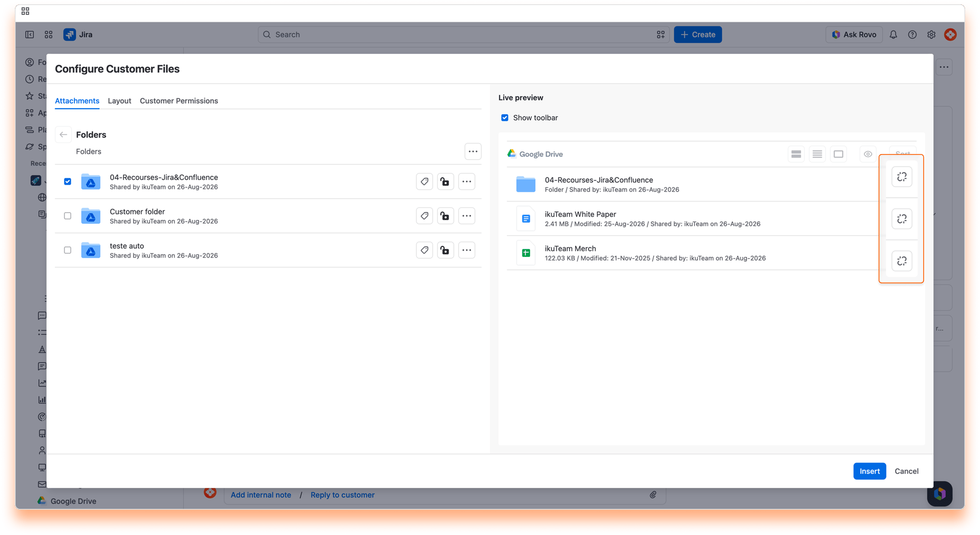980x535 pixels.
Task: Click the Cancel button
Action: [x=907, y=471]
